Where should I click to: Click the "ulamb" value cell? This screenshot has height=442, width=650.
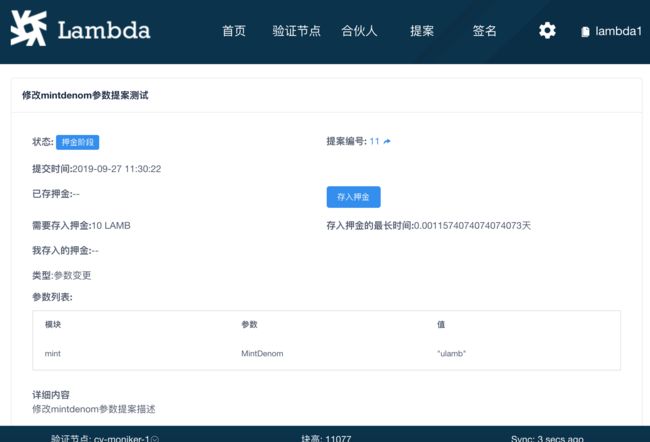coord(452,354)
